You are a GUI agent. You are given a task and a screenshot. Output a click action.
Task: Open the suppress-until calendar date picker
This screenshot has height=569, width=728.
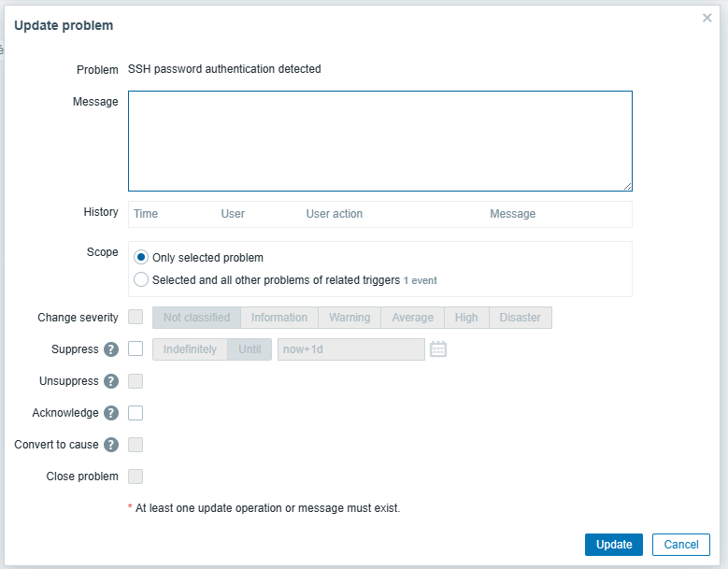[x=438, y=349]
